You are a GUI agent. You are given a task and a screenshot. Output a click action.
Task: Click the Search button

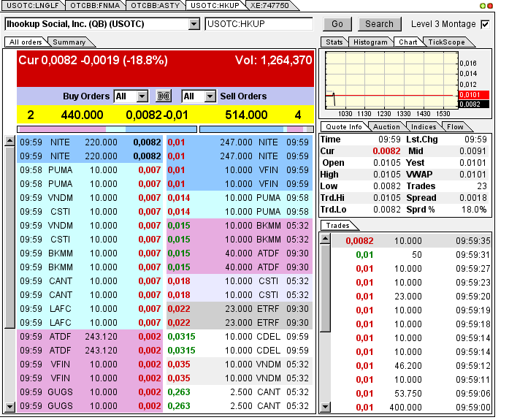379,24
